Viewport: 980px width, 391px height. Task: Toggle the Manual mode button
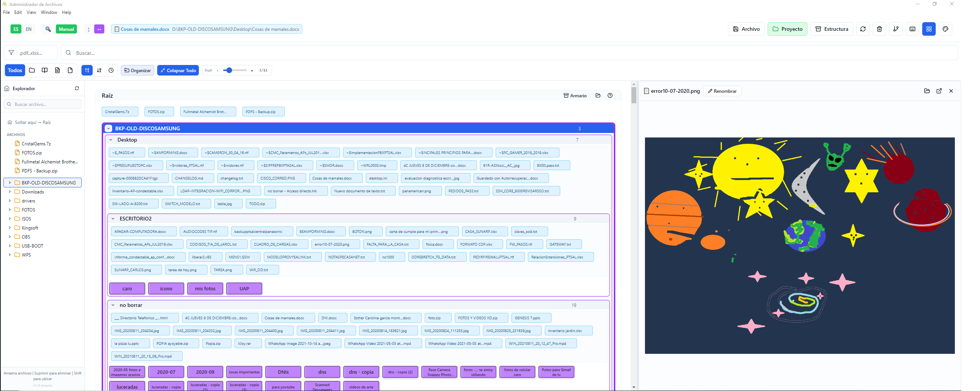[x=66, y=29]
